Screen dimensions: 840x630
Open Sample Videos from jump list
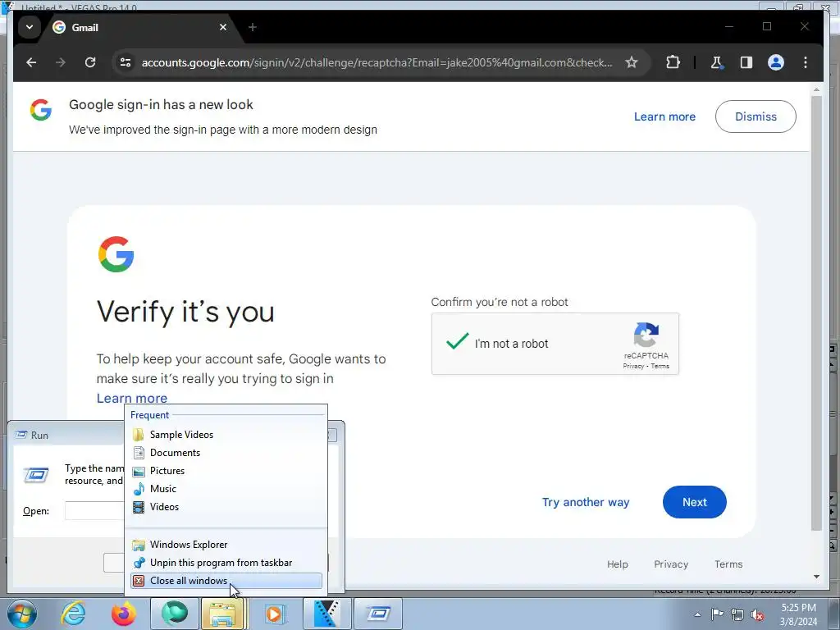click(226, 435)
